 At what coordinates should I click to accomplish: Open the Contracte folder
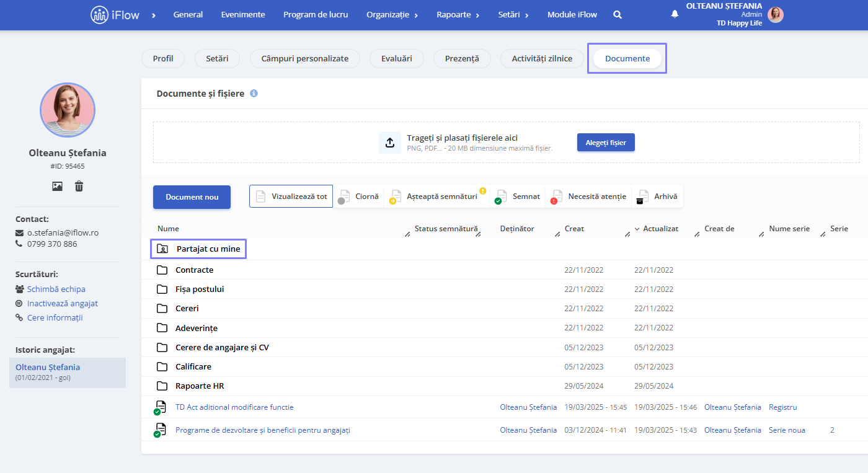[x=195, y=270]
